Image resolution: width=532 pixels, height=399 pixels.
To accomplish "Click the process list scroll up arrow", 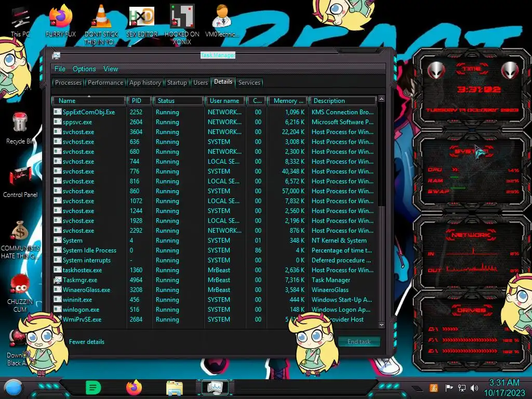I will point(381,99).
